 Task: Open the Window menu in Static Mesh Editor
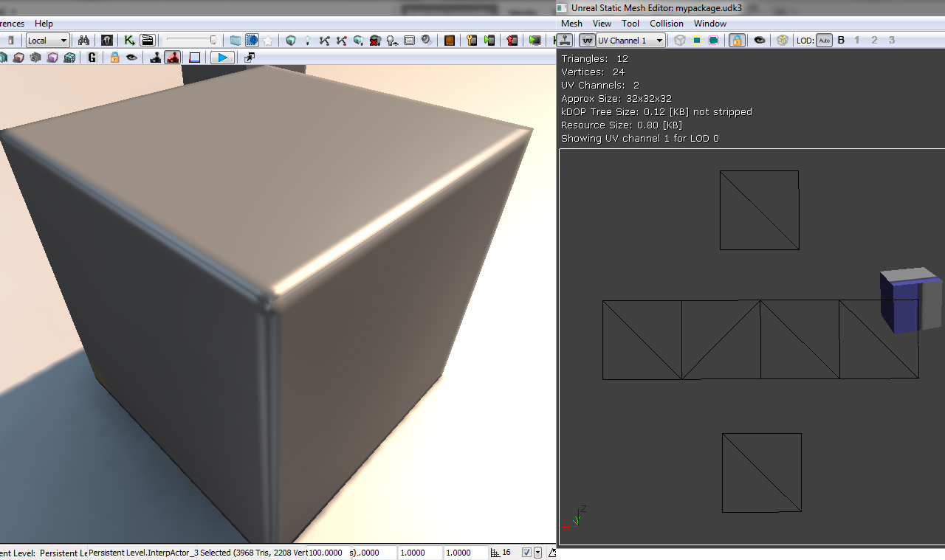tap(710, 24)
